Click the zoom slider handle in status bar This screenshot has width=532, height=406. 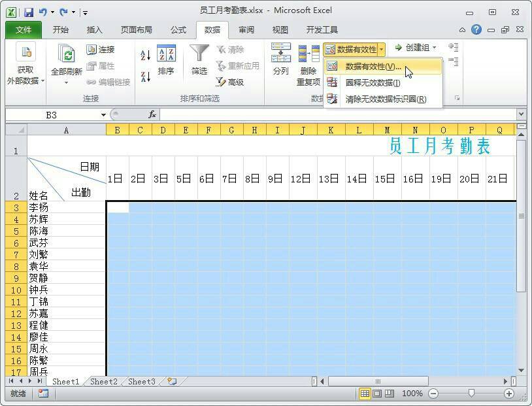[471, 394]
